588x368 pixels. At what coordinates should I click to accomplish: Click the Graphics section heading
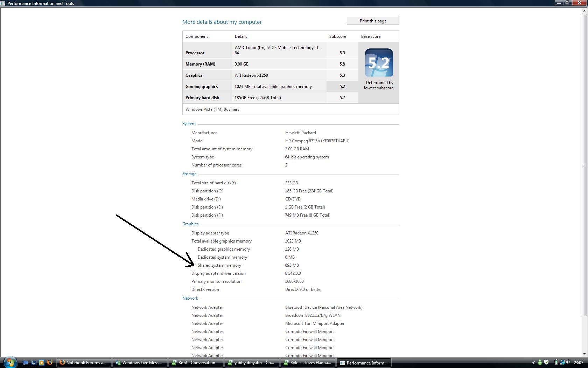pos(190,224)
